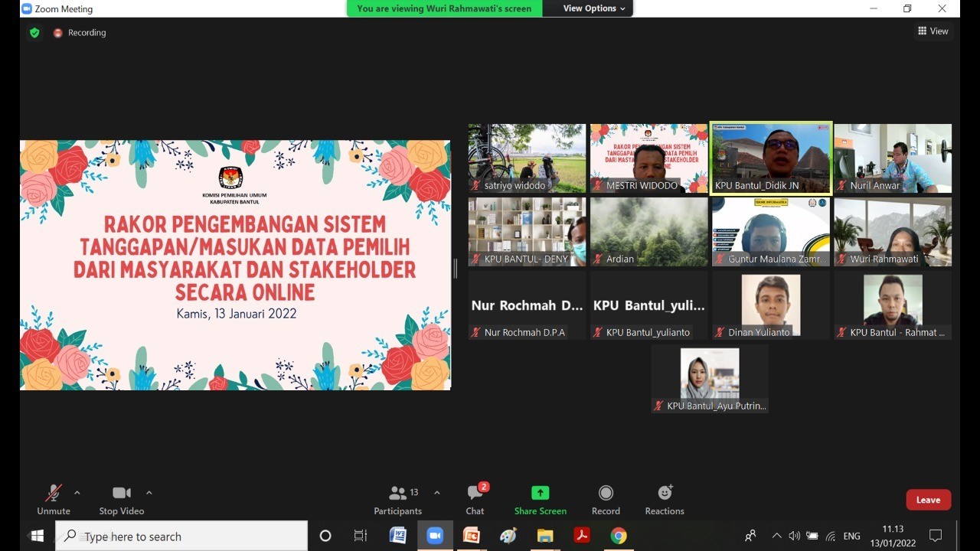Expand audio options arrow beside Unmute
Image resolution: width=980 pixels, height=551 pixels.
77,493
